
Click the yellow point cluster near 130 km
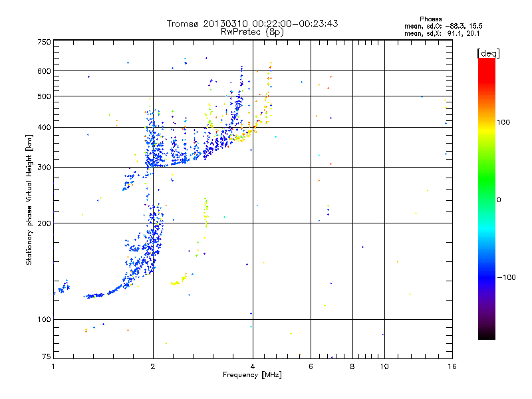[x=178, y=281]
